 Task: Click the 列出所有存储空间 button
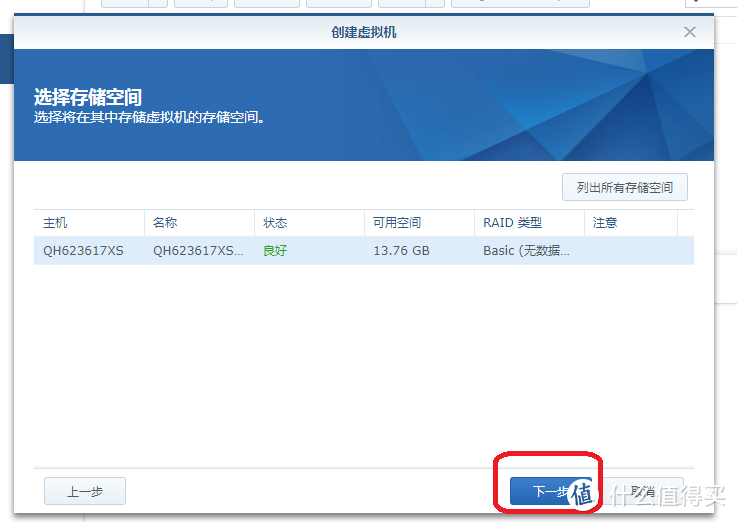(625, 187)
